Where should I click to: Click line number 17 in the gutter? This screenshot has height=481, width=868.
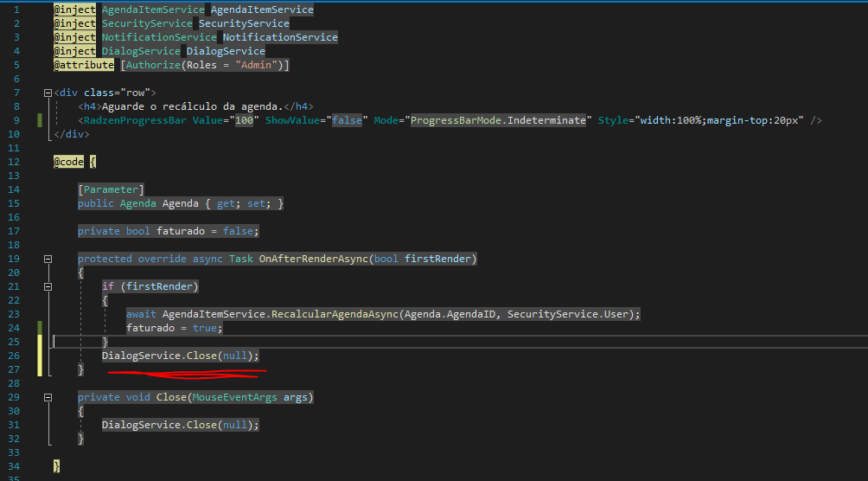pyautogui.click(x=13, y=231)
